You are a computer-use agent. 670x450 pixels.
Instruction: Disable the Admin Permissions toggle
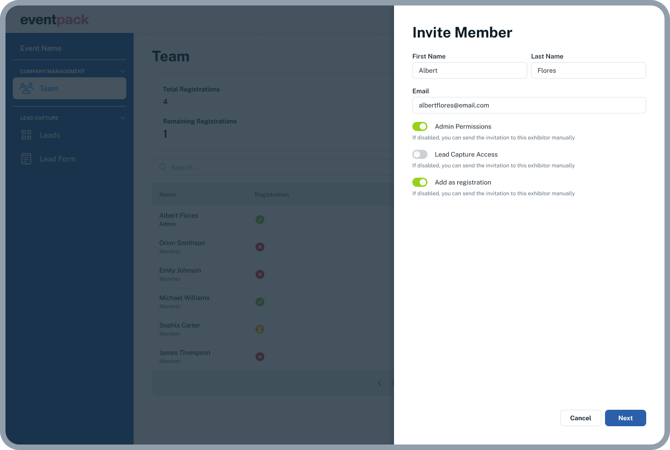(x=420, y=127)
